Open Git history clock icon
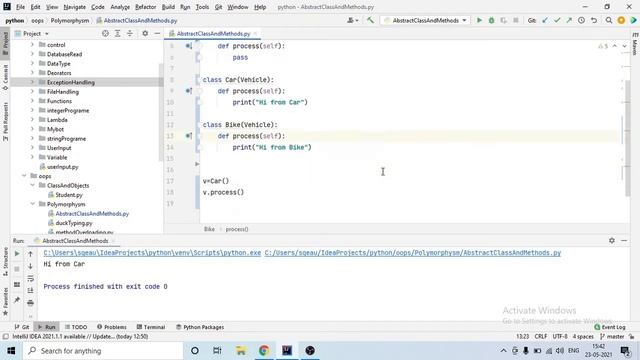Screen dimensions: 640x360 (x=581, y=20)
